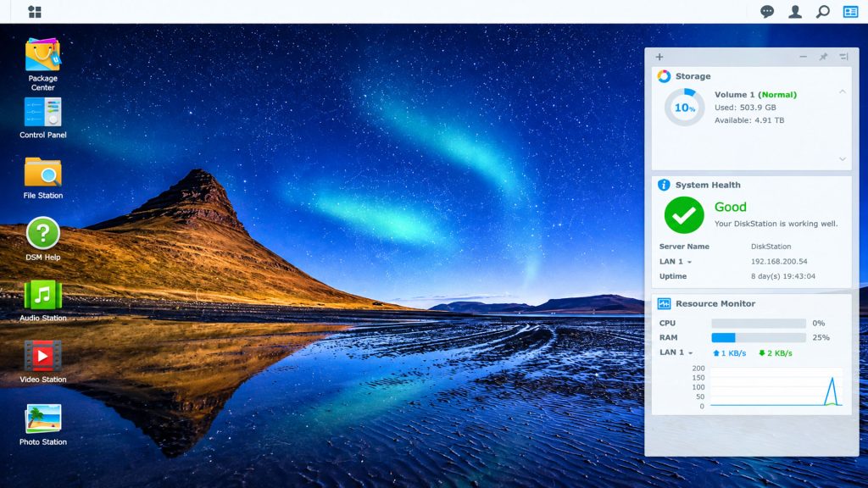Click the CPU usage bar
Image resolution: width=868 pixels, height=488 pixels.
(x=759, y=323)
